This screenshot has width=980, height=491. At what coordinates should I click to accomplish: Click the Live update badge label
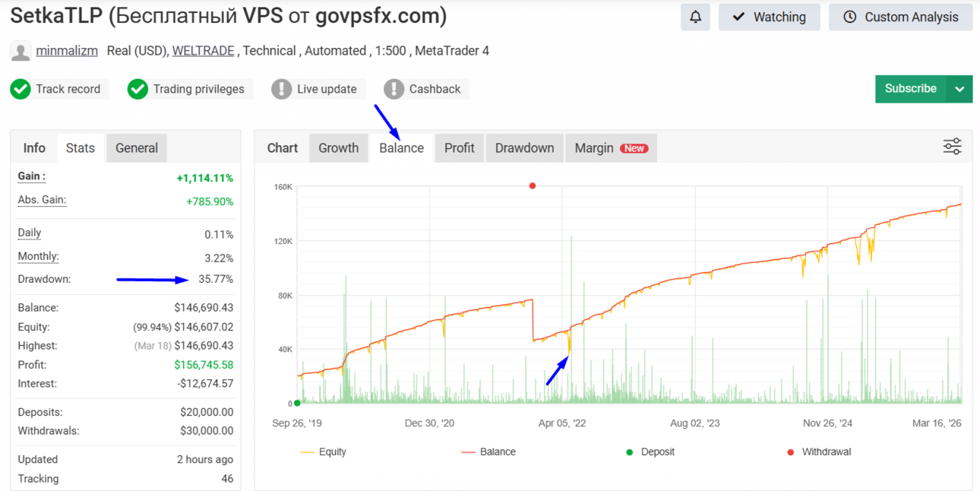pos(327,89)
